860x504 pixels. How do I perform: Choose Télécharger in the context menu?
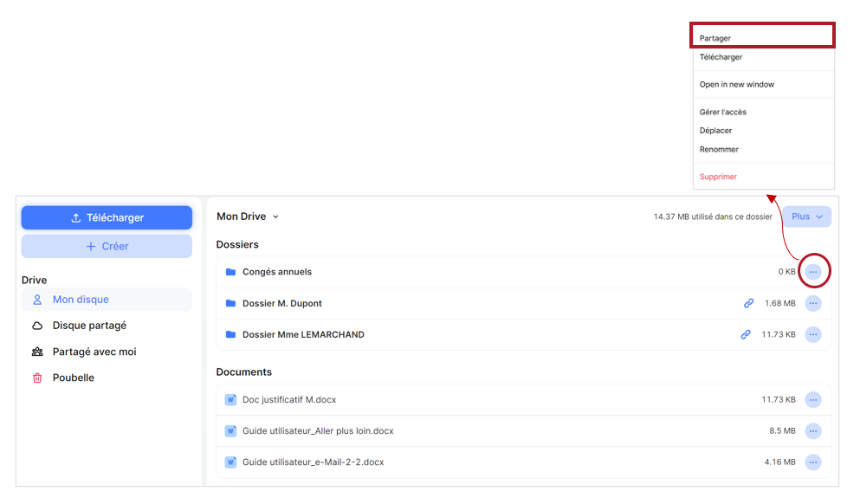pyautogui.click(x=721, y=57)
